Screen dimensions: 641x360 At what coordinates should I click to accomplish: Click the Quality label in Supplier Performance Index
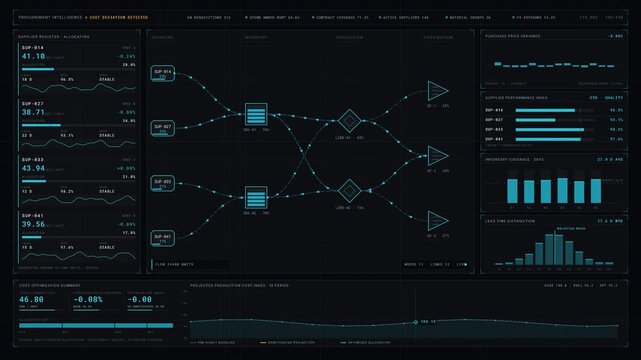[x=614, y=98]
